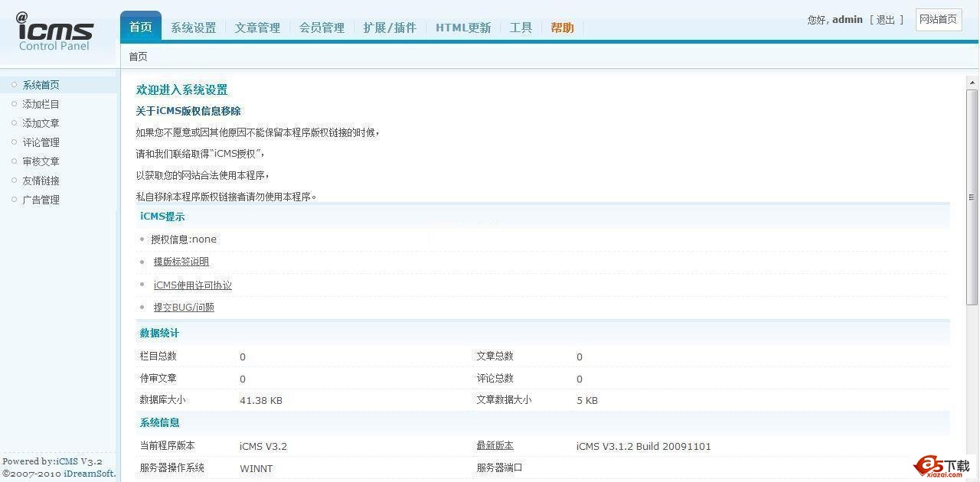Open the 模版标签说明 link
Image resolution: width=980 pixels, height=482 pixels.
181,262
